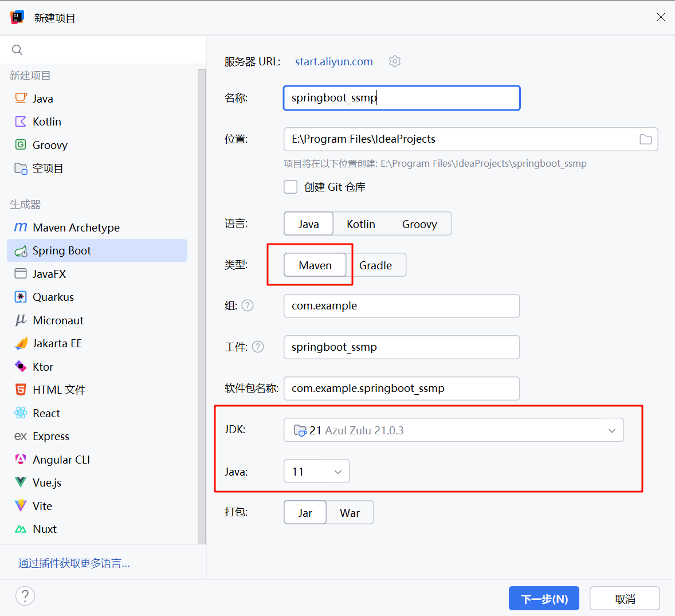Select the Vue.js generator icon
This screenshot has height=616, width=675.
(21, 482)
